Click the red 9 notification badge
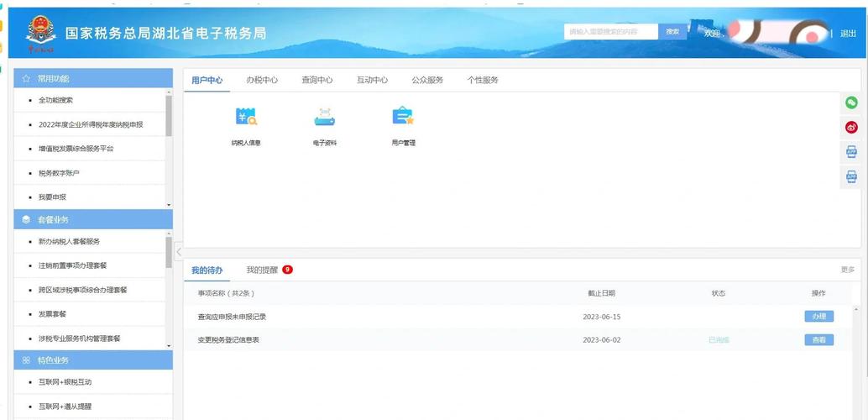Screen dimensions: 868x420 [287, 270]
